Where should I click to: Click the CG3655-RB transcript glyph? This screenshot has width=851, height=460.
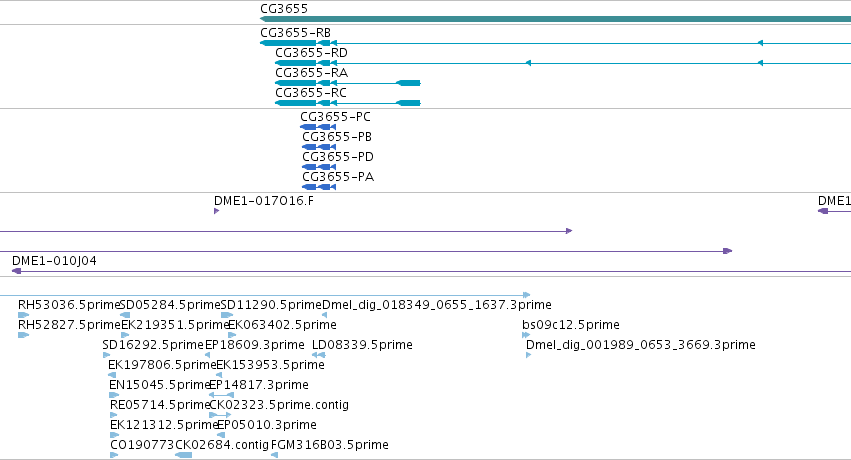point(555,43)
